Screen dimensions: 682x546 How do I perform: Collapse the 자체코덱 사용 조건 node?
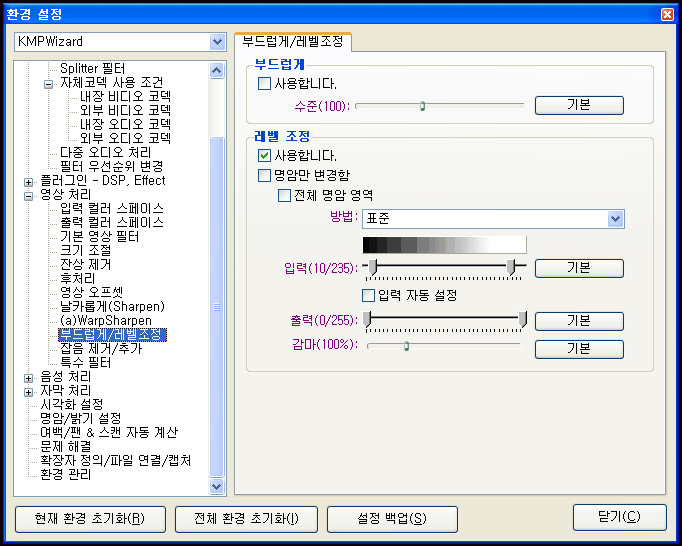click(48, 83)
